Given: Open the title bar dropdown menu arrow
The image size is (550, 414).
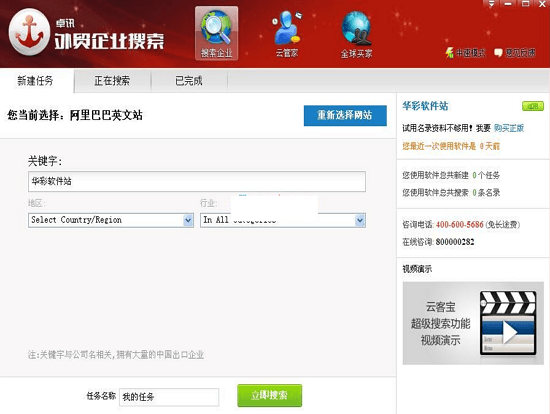Looking at the screenshot, I should click(491, 4).
